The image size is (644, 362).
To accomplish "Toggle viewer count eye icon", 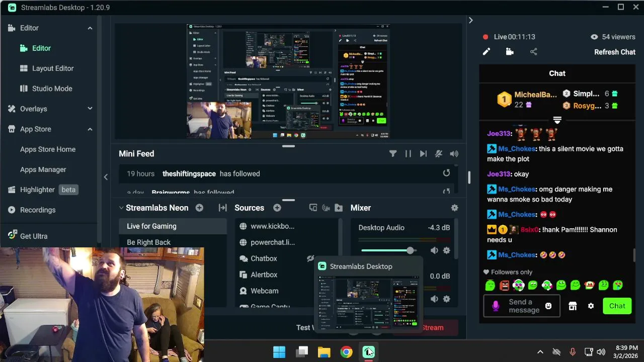I will (594, 37).
